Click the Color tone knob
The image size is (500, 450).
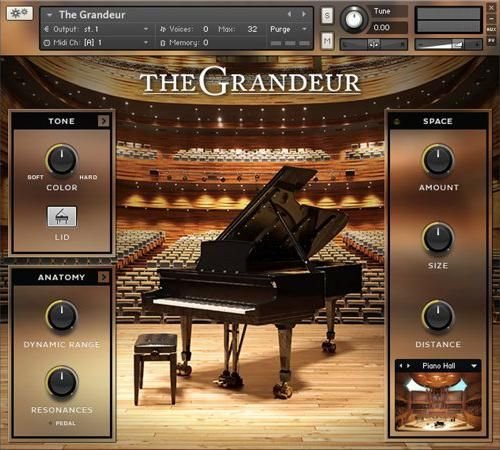click(x=62, y=160)
